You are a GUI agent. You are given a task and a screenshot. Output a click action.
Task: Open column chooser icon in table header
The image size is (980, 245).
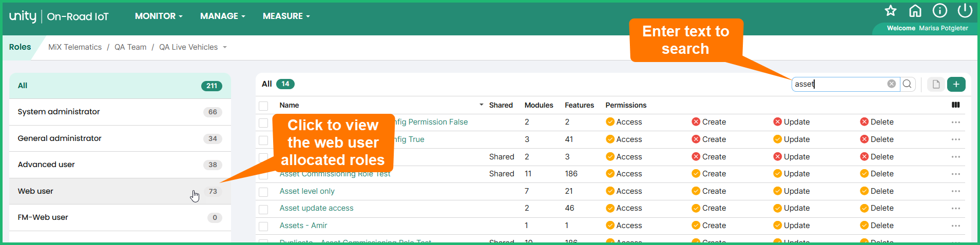[955, 105]
